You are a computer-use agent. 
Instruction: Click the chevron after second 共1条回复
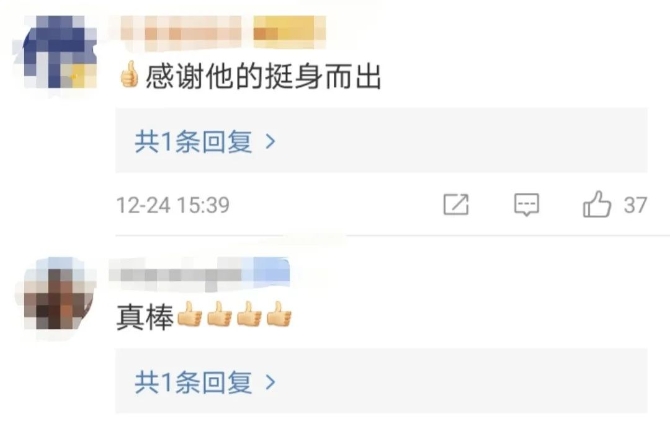coord(270,382)
